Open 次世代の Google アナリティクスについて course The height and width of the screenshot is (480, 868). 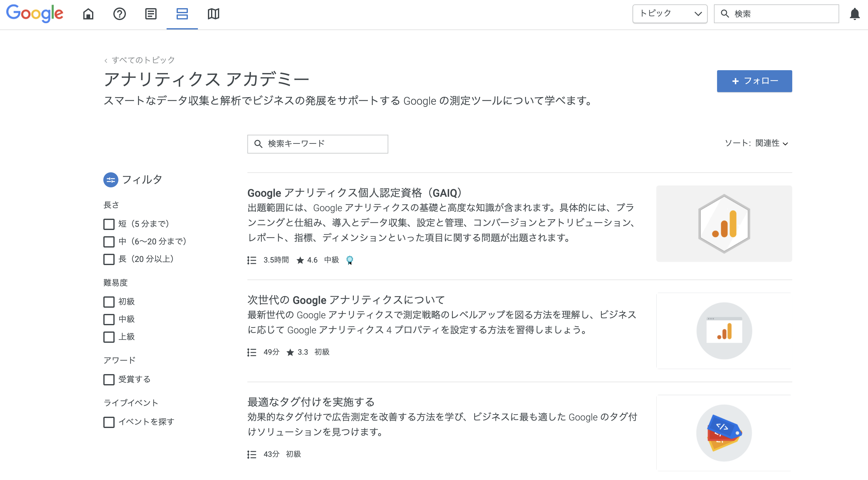click(346, 300)
